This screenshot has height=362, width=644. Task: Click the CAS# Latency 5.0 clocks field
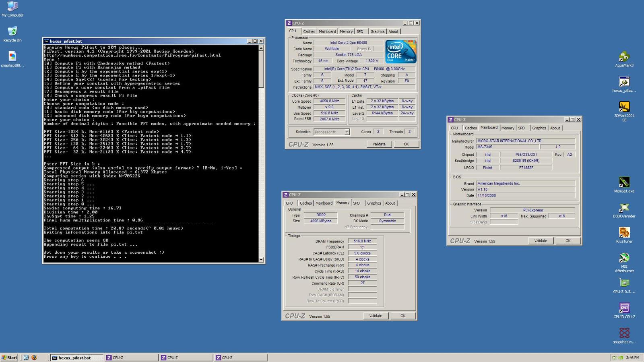click(x=362, y=253)
